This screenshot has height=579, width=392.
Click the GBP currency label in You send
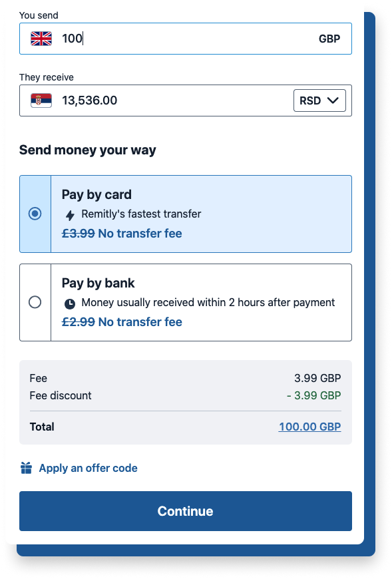[x=329, y=39]
